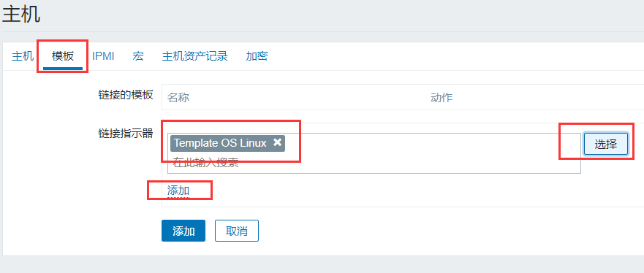Open the 主机资产记录 tab
This screenshot has width=644, height=273.
click(x=194, y=56)
